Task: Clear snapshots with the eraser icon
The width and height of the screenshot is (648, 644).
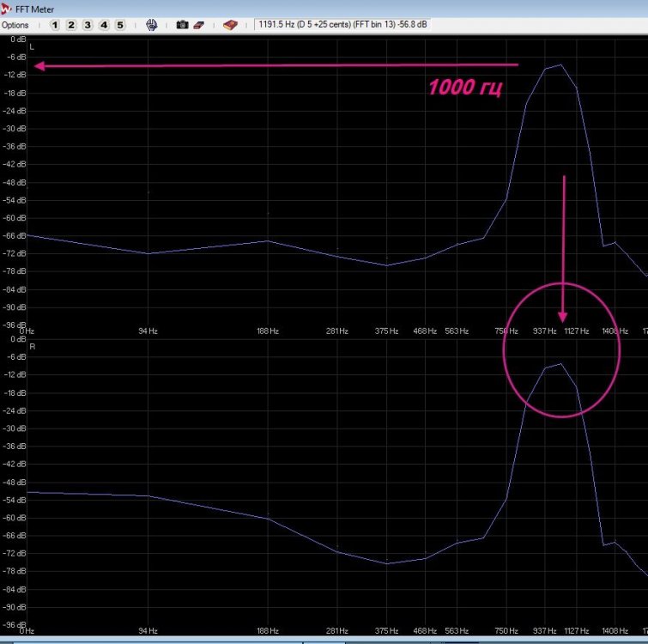Action: pyautogui.click(x=199, y=25)
